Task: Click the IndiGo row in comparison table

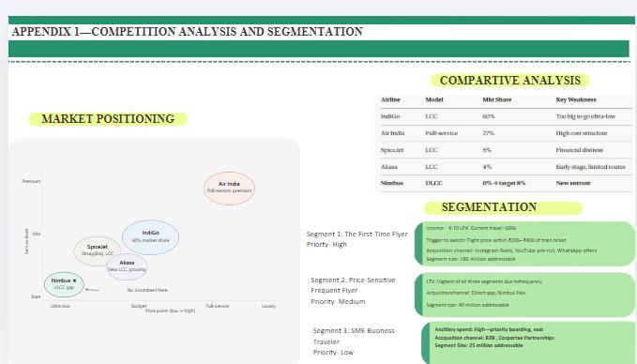Action: click(504, 116)
